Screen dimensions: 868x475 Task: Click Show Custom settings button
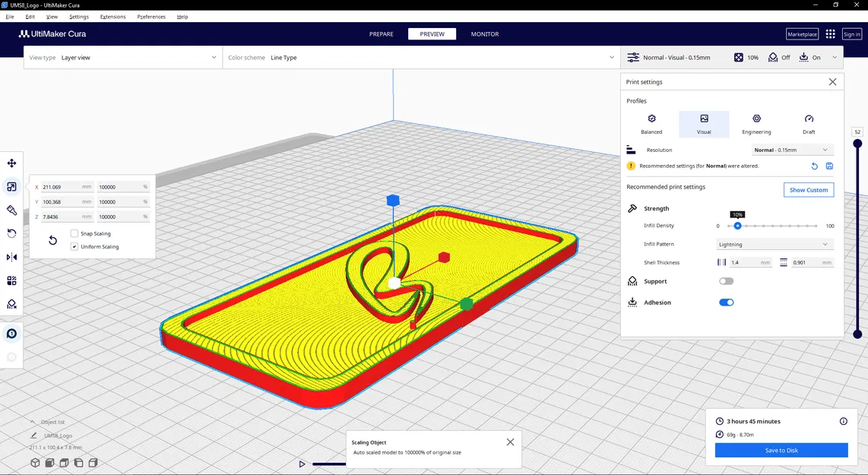click(808, 190)
